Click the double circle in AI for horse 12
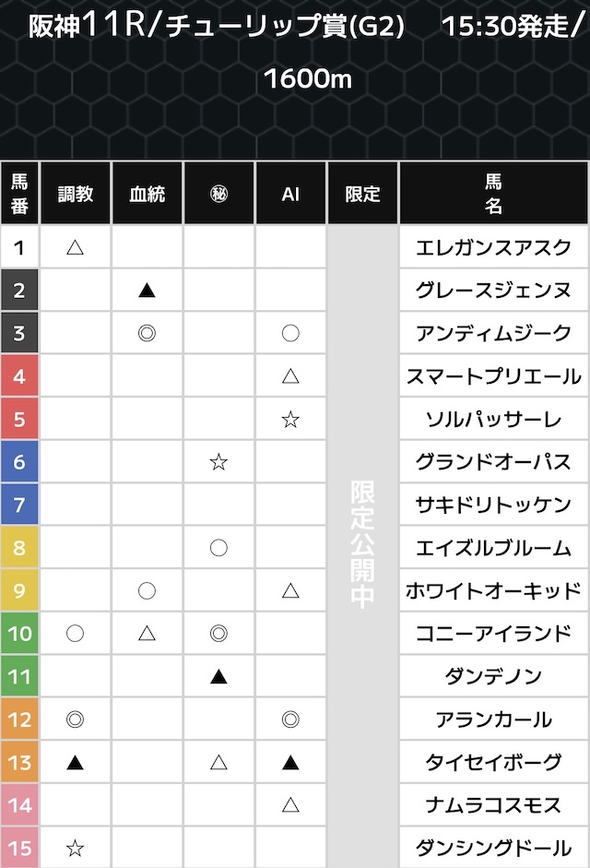 click(290, 719)
